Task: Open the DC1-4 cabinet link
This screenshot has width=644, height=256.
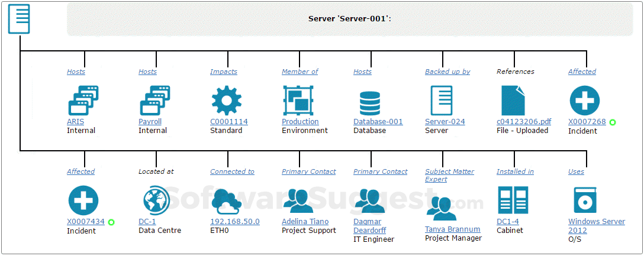Action: [508, 222]
